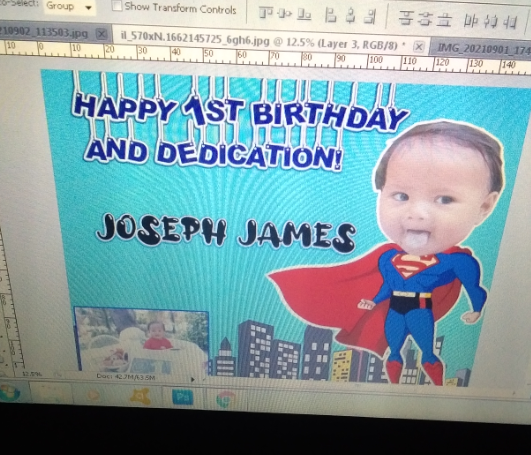Click the Distribute Bottom Edges icon
531x455 pixels.
444,20
